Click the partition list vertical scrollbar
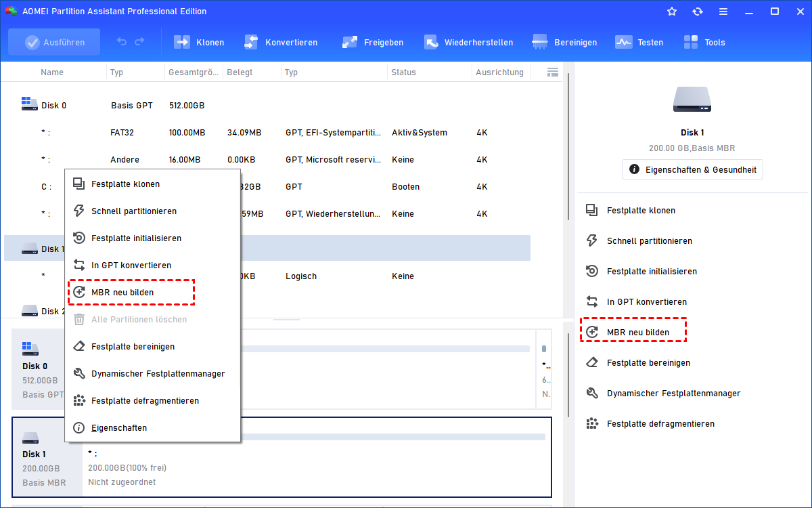The width and height of the screenshot is (812, 508). click(567, 146)
